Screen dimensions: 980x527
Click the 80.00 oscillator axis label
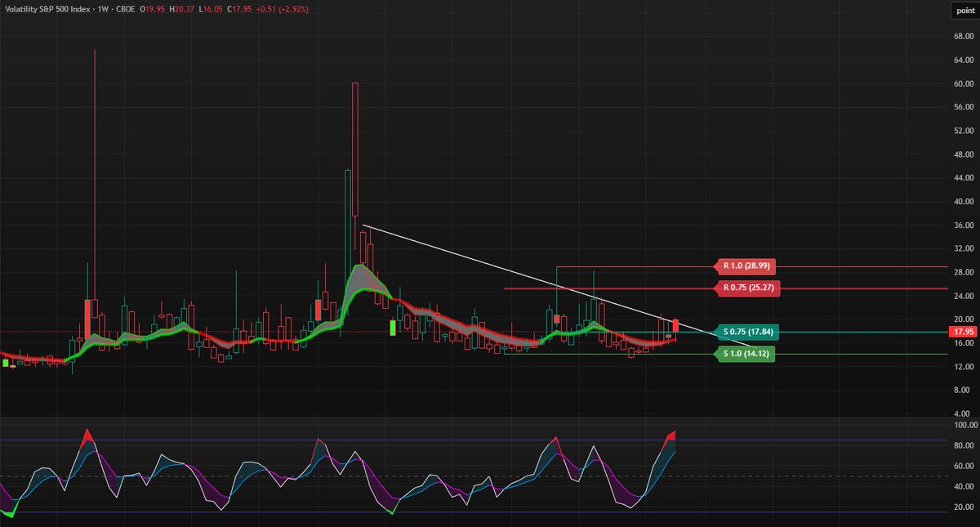[x=962, y=445]
